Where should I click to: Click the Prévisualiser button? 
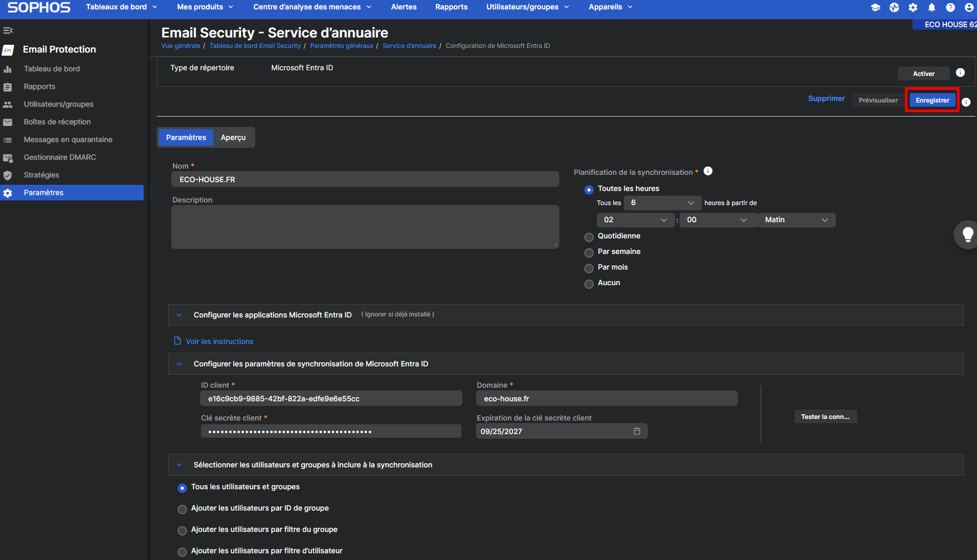click(x=878, y=100)
